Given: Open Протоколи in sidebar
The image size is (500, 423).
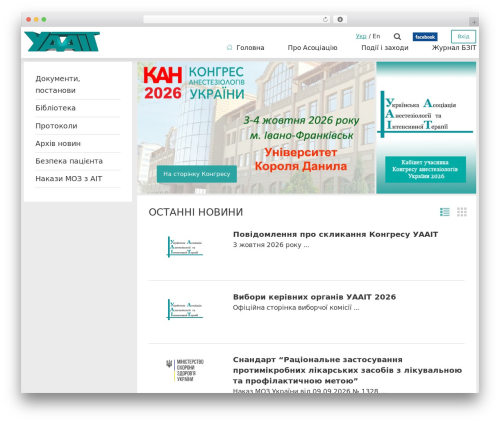Looking at the screenshot, I should pyautogui.click(x=56, y=126).
